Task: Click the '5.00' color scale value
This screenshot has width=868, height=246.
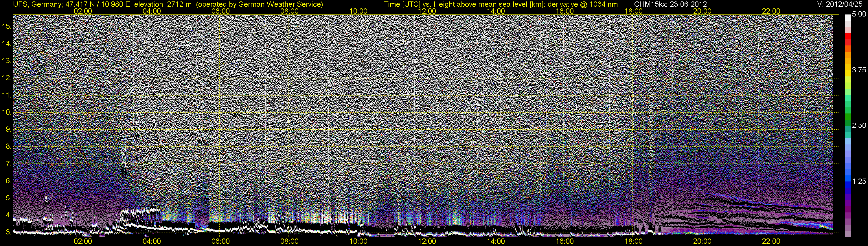Action: [859, 14]
